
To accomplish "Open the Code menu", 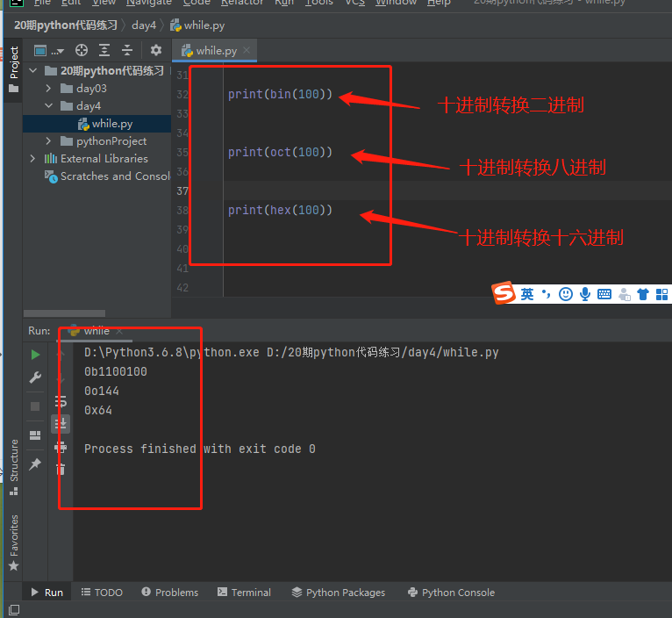I will click(197, 3).
